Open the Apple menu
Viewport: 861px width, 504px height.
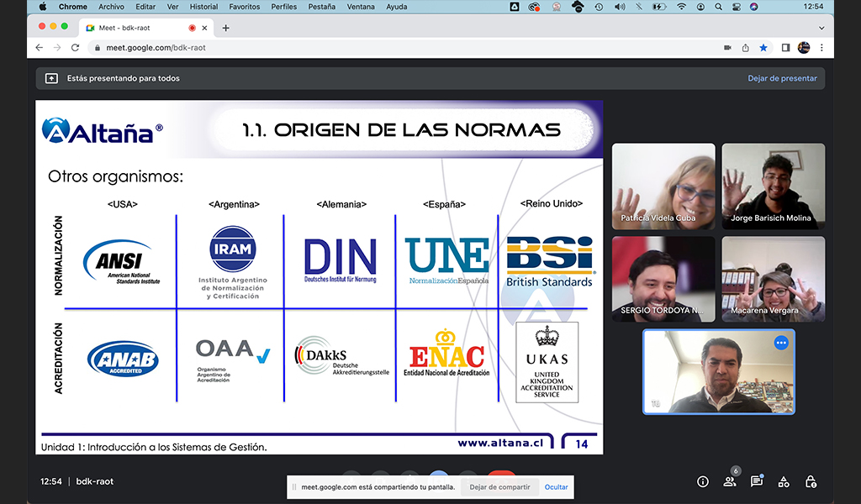click(x=43, y=7)
